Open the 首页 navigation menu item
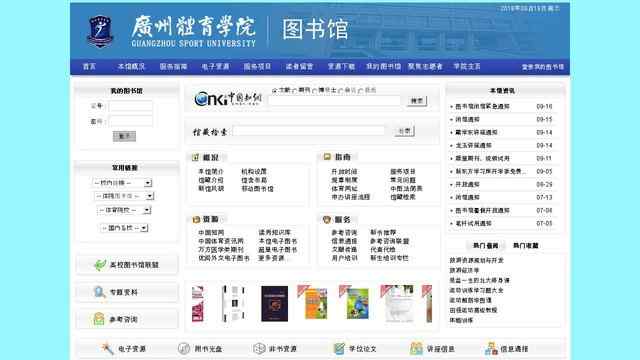The image size is (640, 360). tap(89, 67)
